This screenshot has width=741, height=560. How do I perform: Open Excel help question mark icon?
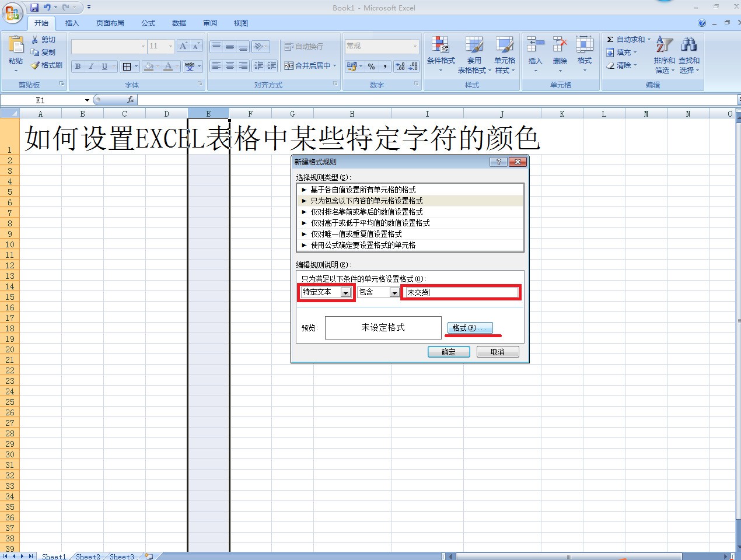click(x=702, y=23)
